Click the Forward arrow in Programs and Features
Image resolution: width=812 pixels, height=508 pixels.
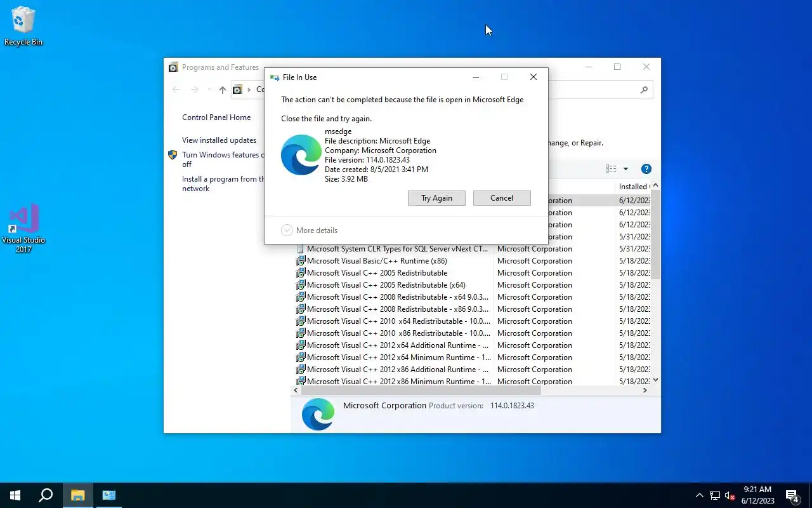(195, 90)
